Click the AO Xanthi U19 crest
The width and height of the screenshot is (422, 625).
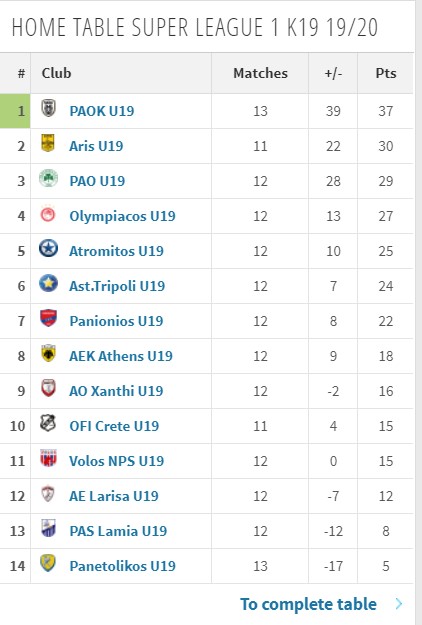pos(48,388)
